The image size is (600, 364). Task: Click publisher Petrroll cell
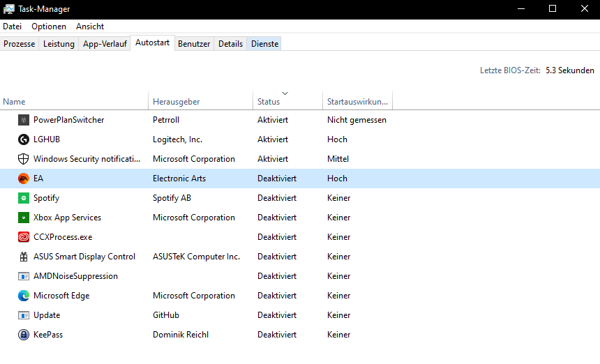(x=166, y=120)
